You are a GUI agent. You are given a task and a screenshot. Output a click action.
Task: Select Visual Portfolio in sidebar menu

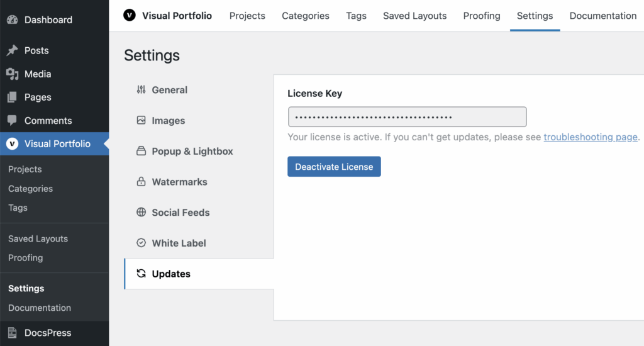point(54,144)
